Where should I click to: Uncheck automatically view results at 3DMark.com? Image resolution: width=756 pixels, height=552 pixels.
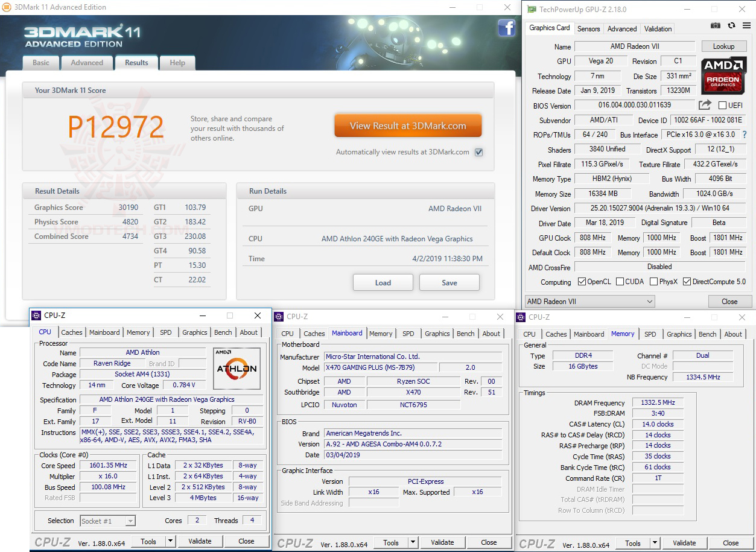tap(478, 152)
